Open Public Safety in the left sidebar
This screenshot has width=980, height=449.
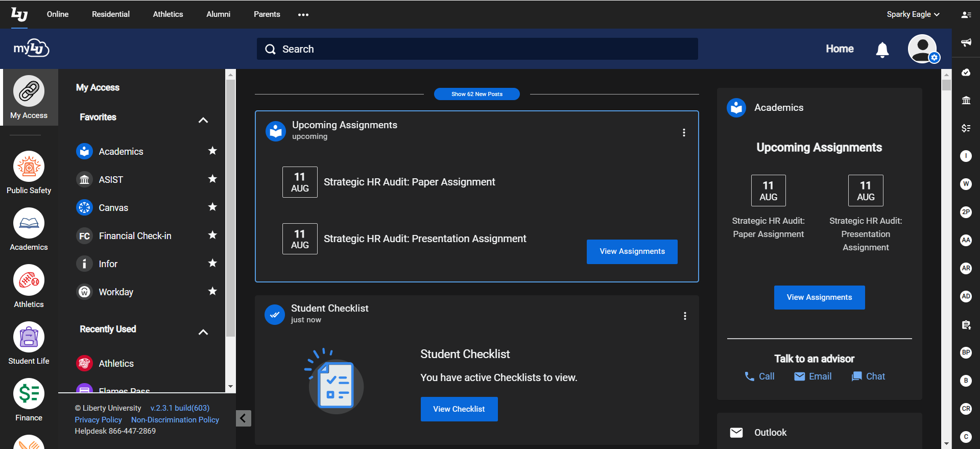29,173
